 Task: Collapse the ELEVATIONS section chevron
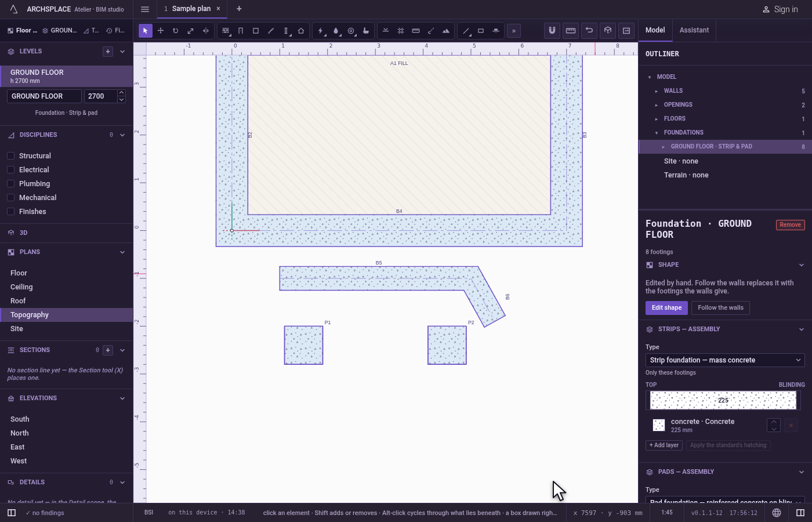122,398
